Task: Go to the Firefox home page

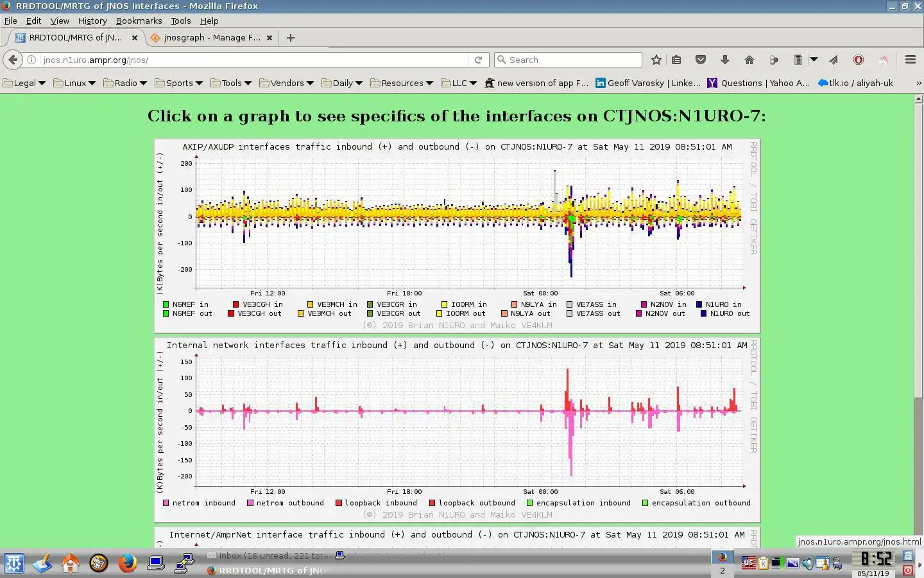Action: (749, 60)
